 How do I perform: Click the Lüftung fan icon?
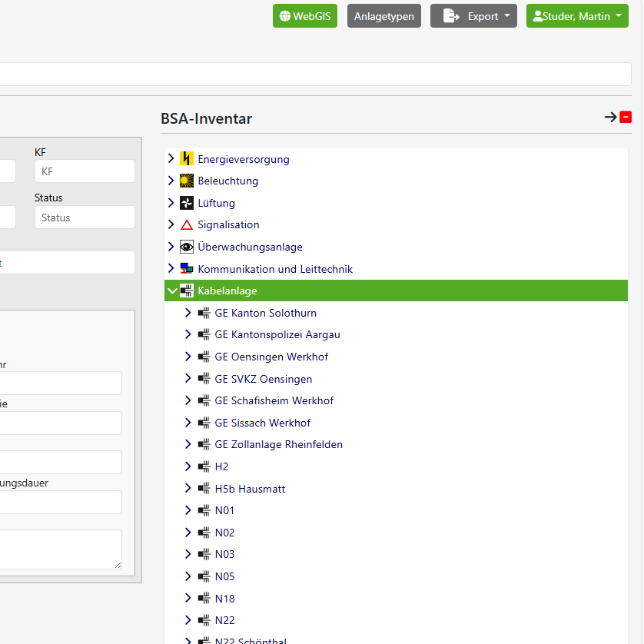coord(186,203)
